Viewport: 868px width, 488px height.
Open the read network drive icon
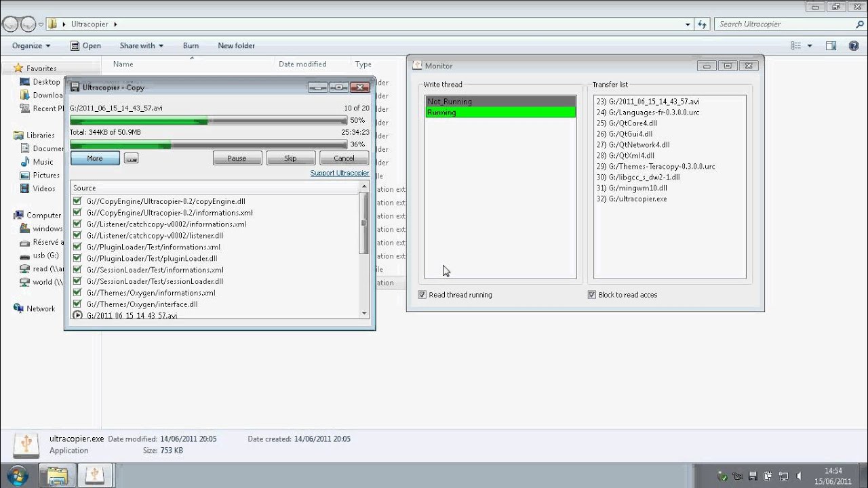25,269
